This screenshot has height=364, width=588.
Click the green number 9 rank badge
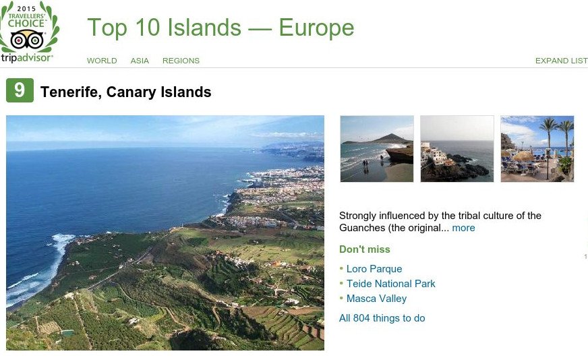point(20,91)
